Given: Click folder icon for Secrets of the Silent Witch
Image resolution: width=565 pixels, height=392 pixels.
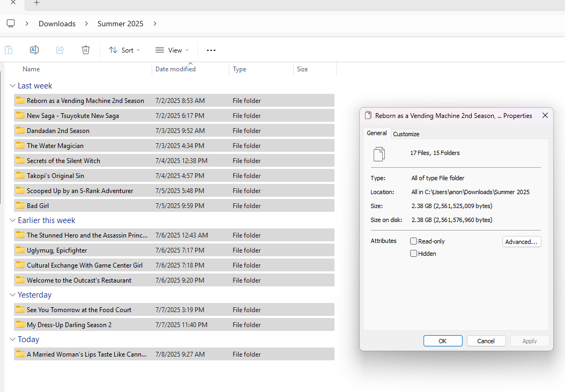Looking at the screenshot, I should tap(20, 161).
